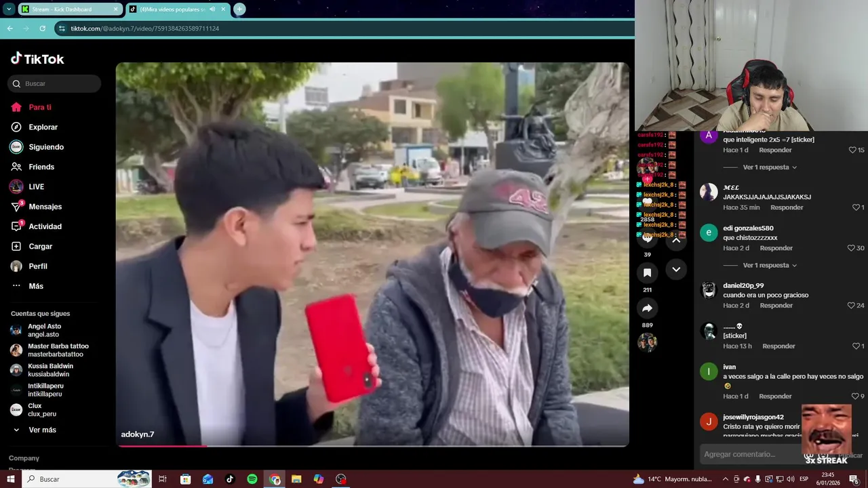
Task: Open the Explorar compass icon
Action: [x=16, y=127]
